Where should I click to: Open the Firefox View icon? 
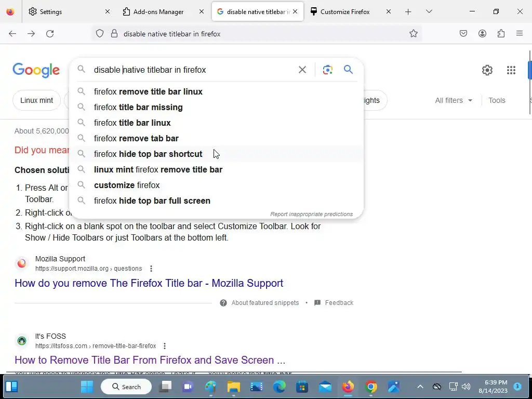click(10, 12)
